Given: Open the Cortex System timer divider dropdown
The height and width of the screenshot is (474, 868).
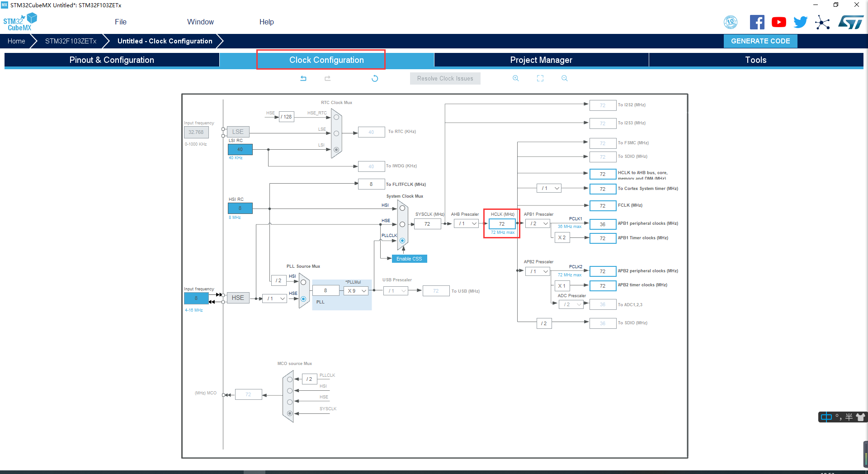Looking at the screenshot, I should pyautogui.click(x=549, y=188).
